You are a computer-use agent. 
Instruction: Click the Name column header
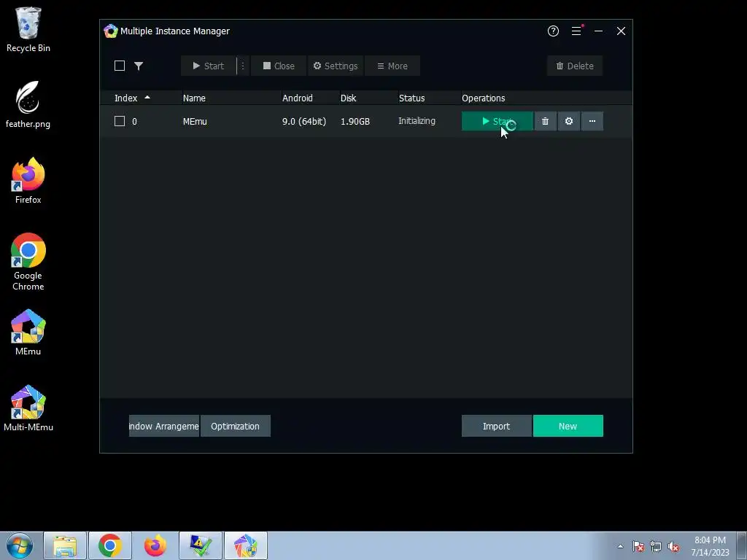(194, 98)
